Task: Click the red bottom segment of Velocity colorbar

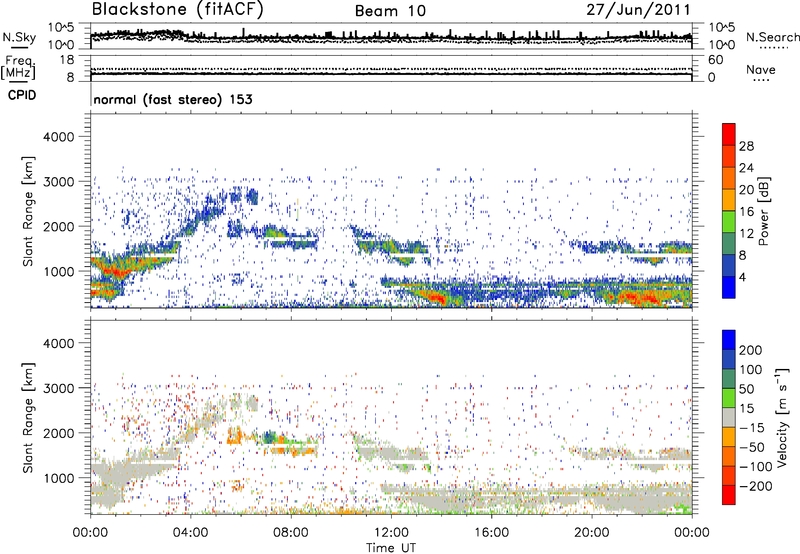Action: click(x=729, y=495)
